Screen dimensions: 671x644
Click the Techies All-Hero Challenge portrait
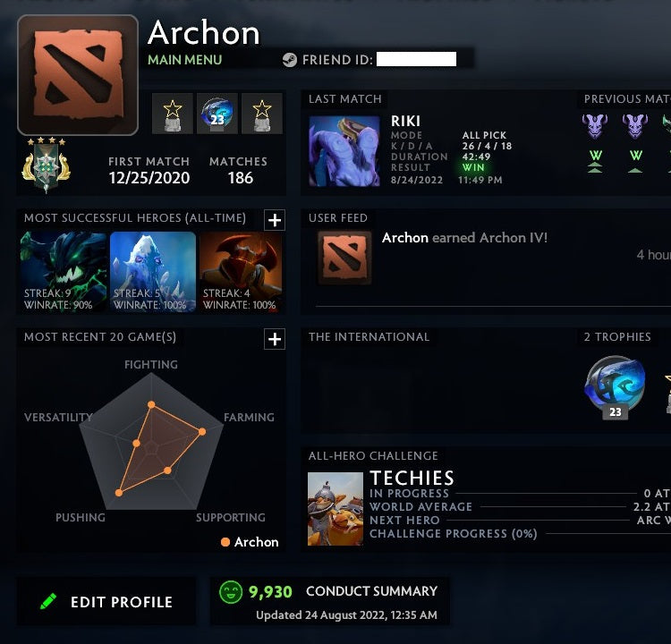click(335, 509)
